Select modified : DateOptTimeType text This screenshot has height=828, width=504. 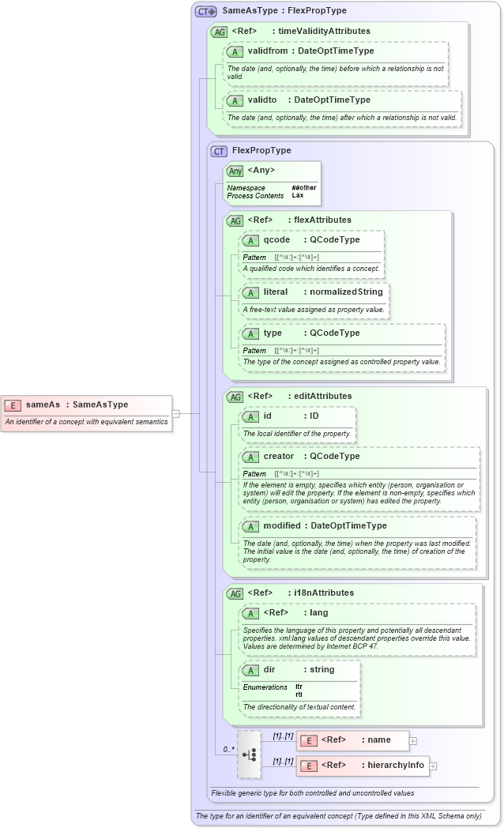325,525
